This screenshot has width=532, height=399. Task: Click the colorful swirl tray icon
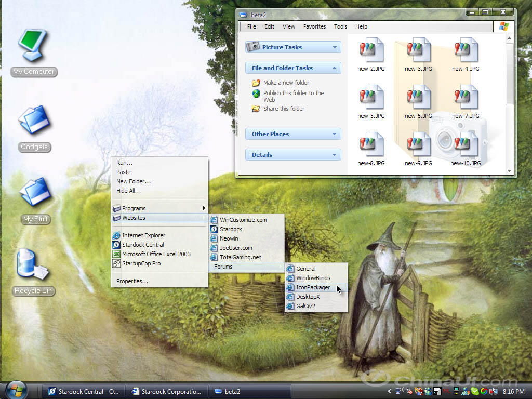pyautogui.click(x=484, y=392)
